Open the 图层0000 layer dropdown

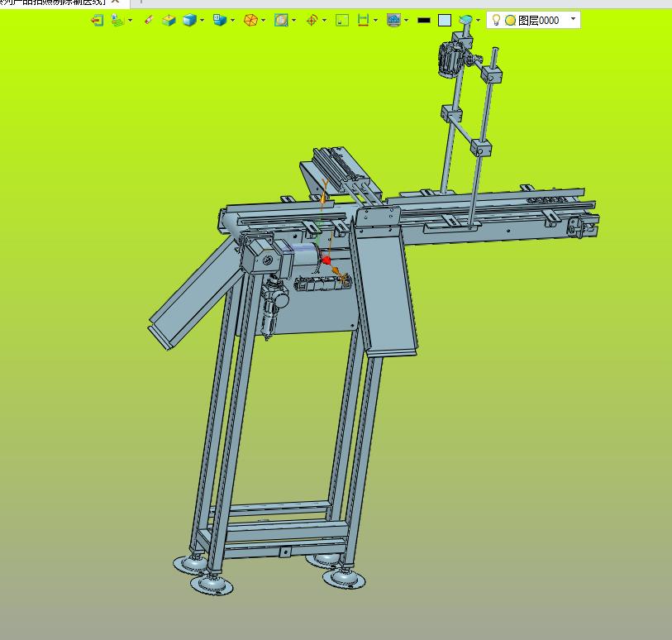click(573, 19)
